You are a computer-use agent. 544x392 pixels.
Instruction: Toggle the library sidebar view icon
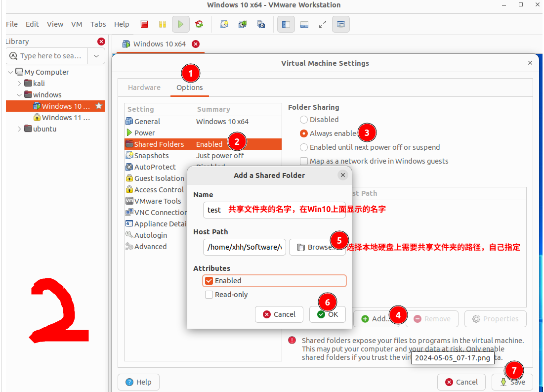tap(286, 24)
